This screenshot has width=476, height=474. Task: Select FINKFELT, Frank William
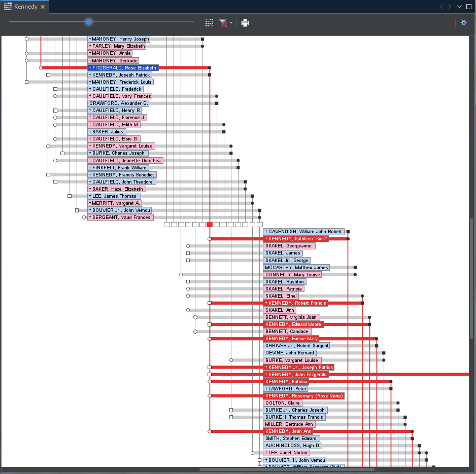(x=118, y=167)
